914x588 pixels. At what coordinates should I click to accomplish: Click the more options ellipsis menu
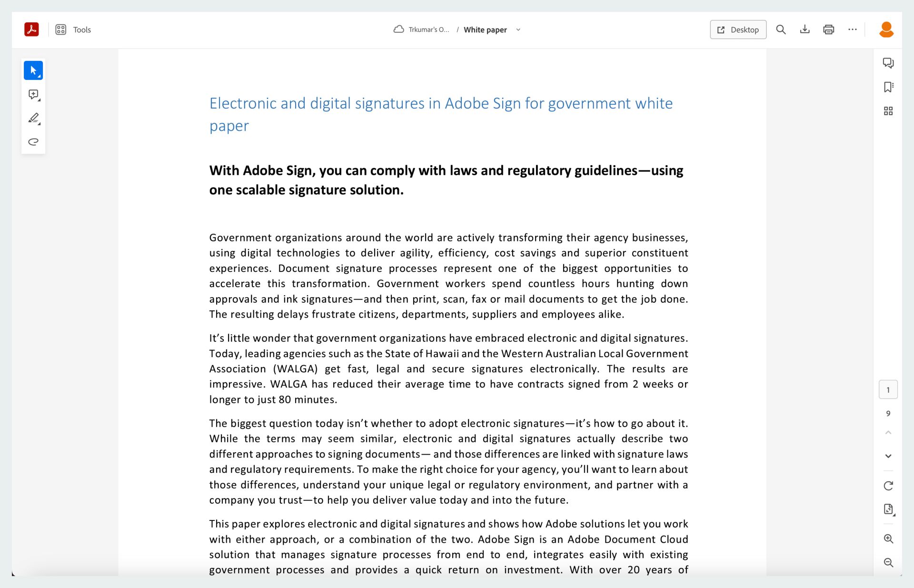coord(853,30)
